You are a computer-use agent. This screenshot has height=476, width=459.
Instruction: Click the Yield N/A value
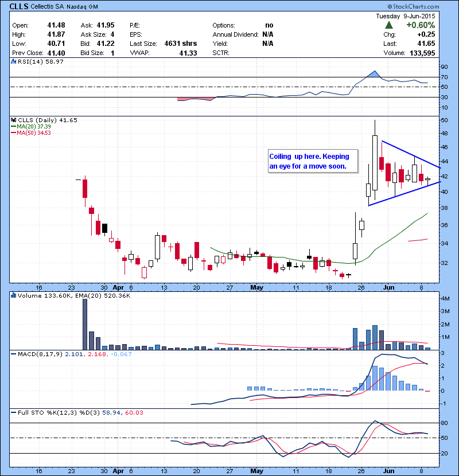coord(267,44)
